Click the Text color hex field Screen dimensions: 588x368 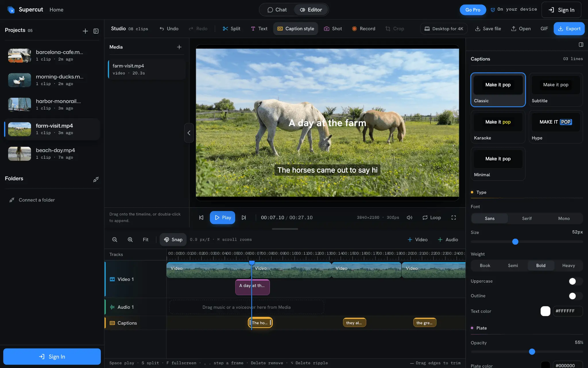click(568, 311)
